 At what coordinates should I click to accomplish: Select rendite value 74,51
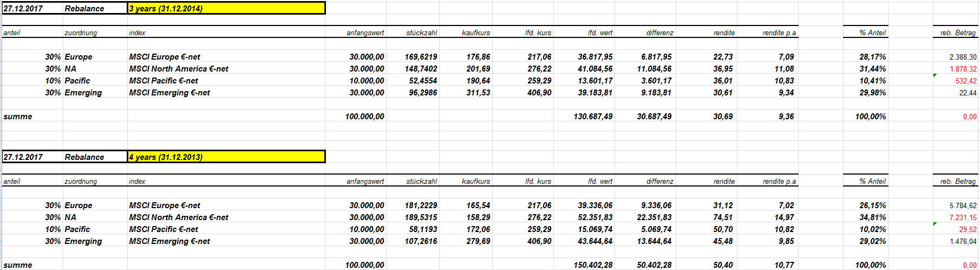[723, 217]
